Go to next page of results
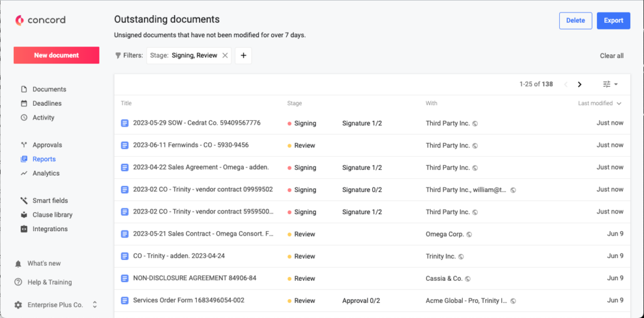Viewport: 644px width, 318px height. 579,84
